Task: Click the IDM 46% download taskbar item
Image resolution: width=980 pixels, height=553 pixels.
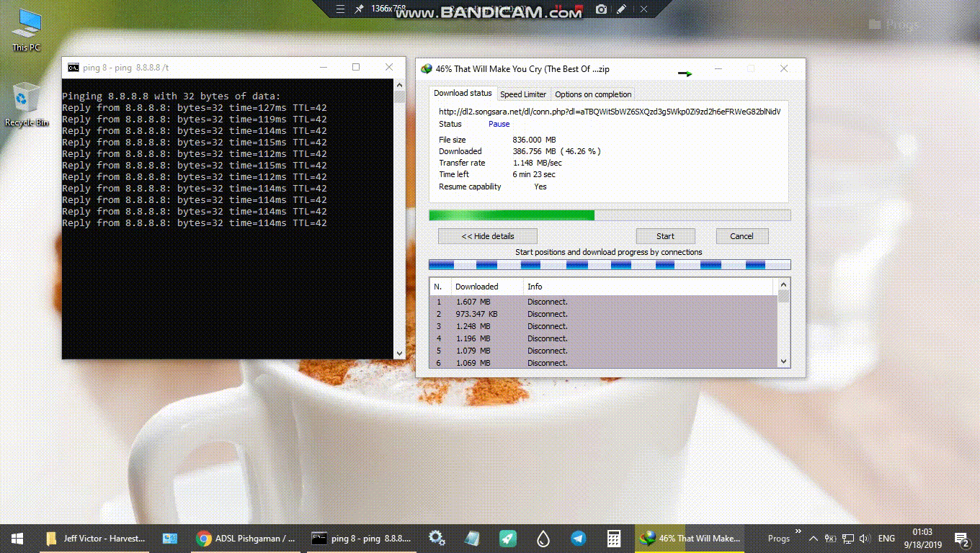Action: (690, 538)
